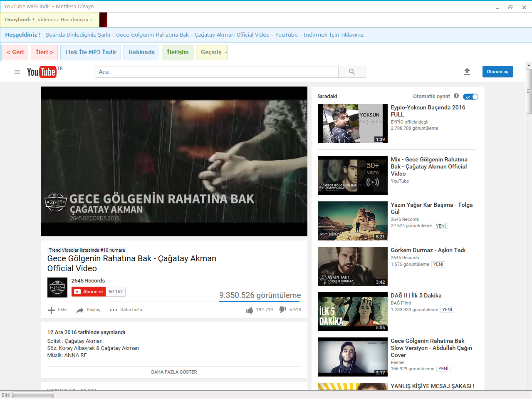Open the Mix Gece Gölgenin playlist thumbnail
Viewport: 532px width, 399px height.
click(x=353, y=176)
